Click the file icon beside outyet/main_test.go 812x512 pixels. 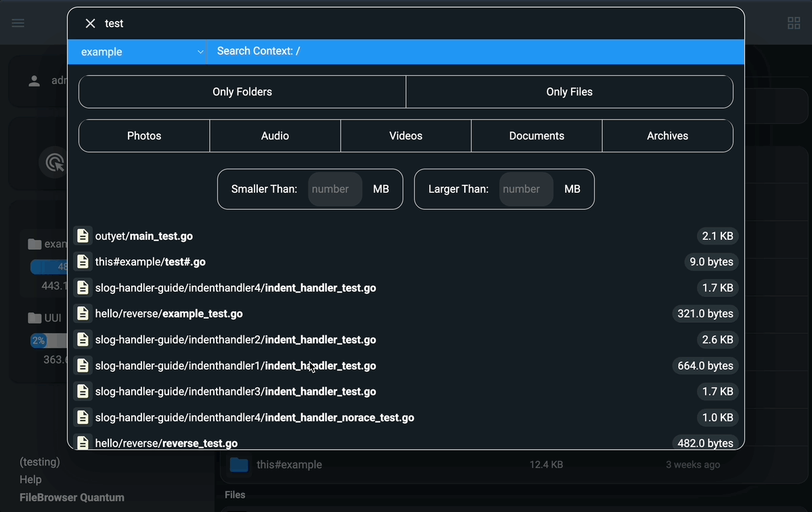tap(83, 236)
